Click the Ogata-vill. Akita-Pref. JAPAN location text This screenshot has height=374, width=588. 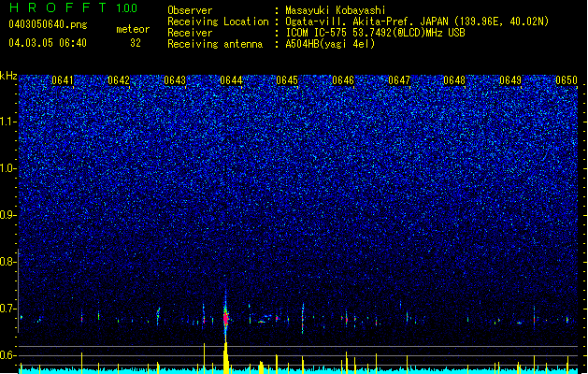click(417, 22)
